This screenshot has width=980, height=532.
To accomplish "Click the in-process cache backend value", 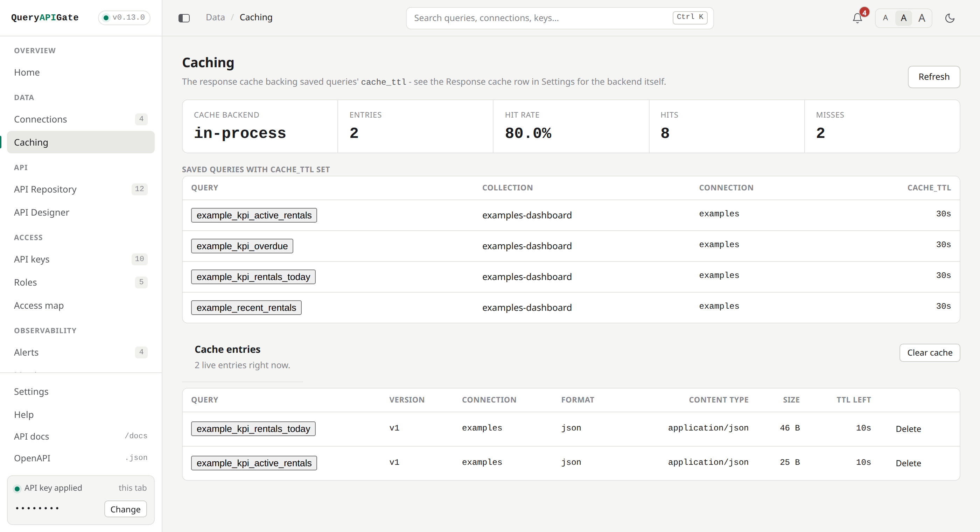I will pyautogui.click(x=240, y=133).
